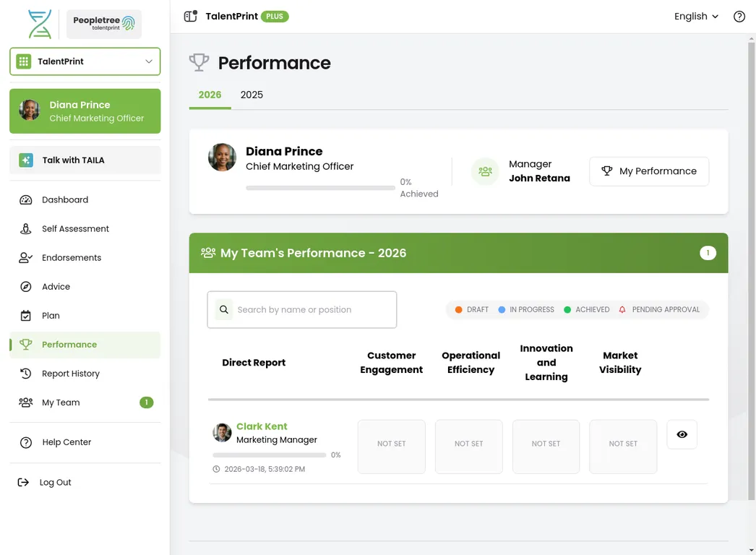Click Innovation and Learning NOT SET cell
The height and width of the screenshot is (555, 756).
(x=546, y=447)
